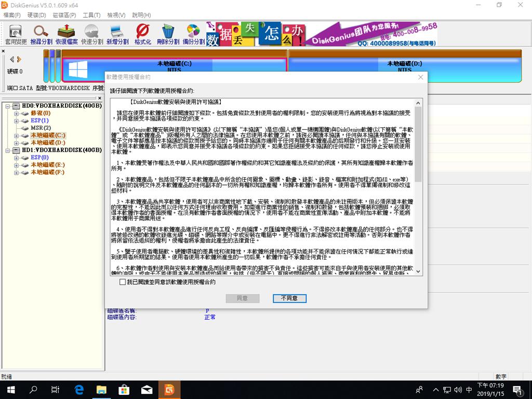Open Task View on the taskbar
Viewport: 532px width, 399px height.
click(x=55, y=390)
